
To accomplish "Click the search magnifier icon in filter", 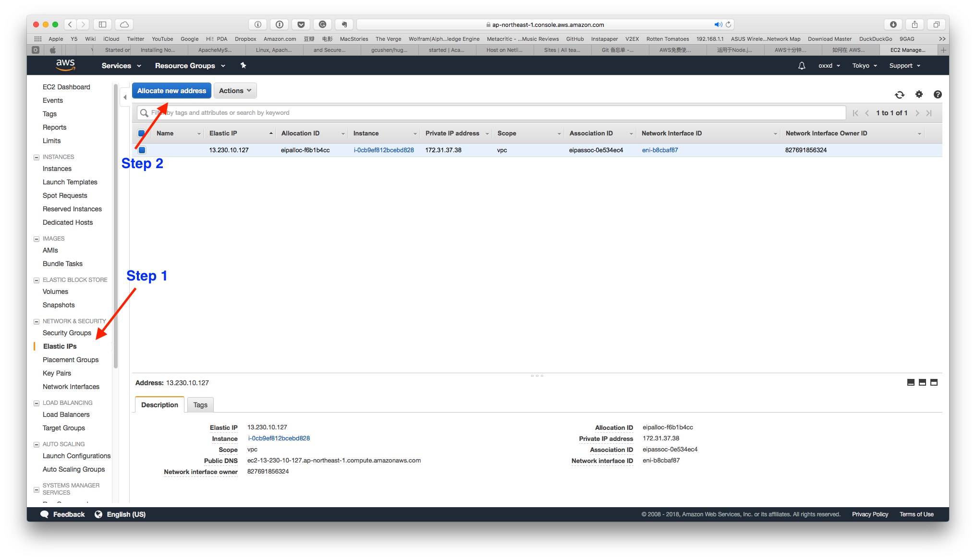I will [144, 113].
